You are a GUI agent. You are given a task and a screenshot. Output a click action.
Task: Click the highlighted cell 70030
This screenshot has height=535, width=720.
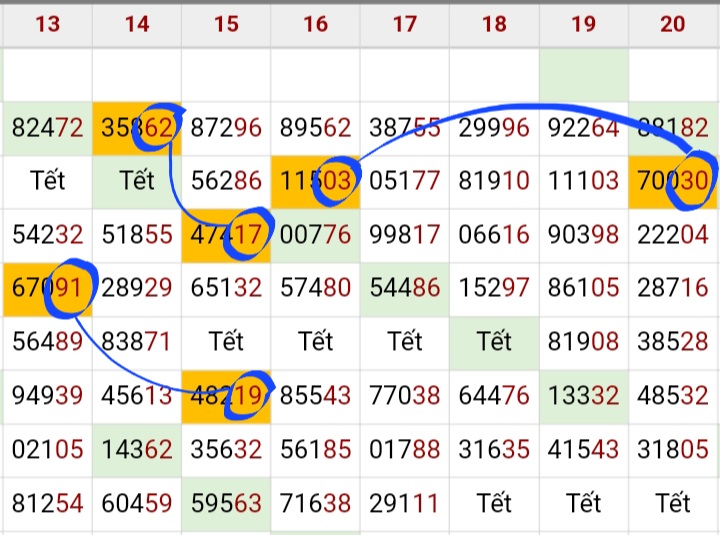(673, 182)
